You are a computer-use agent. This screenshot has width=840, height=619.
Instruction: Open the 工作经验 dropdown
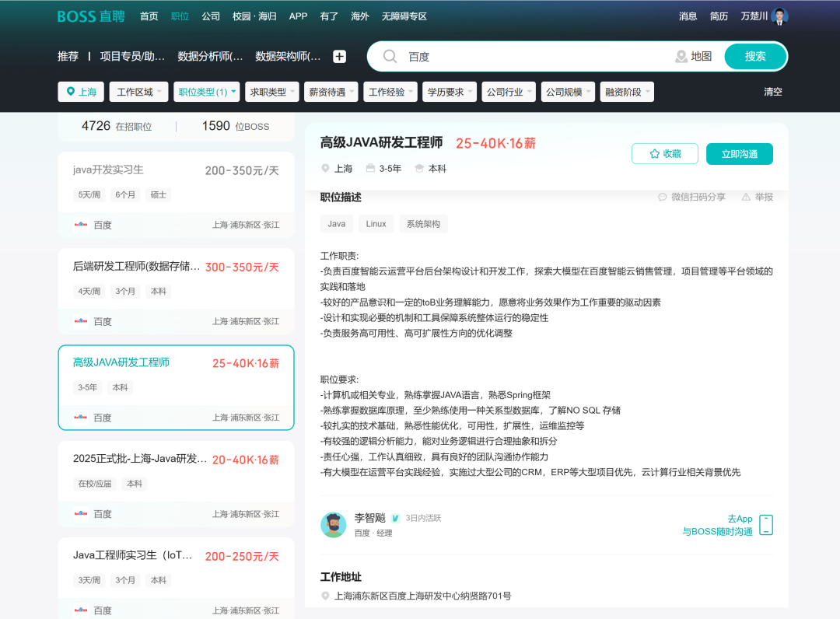pyautogui.click(x=390, y=92)
